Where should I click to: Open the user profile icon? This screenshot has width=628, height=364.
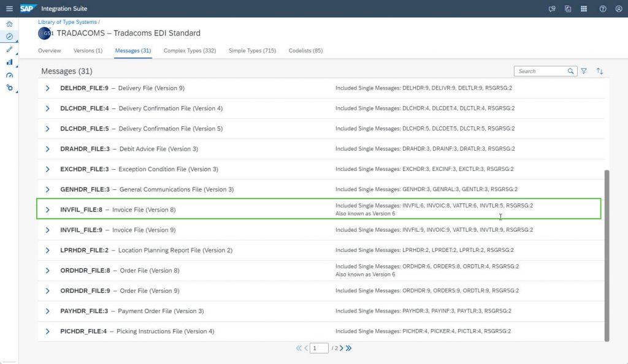pos(619,9)
